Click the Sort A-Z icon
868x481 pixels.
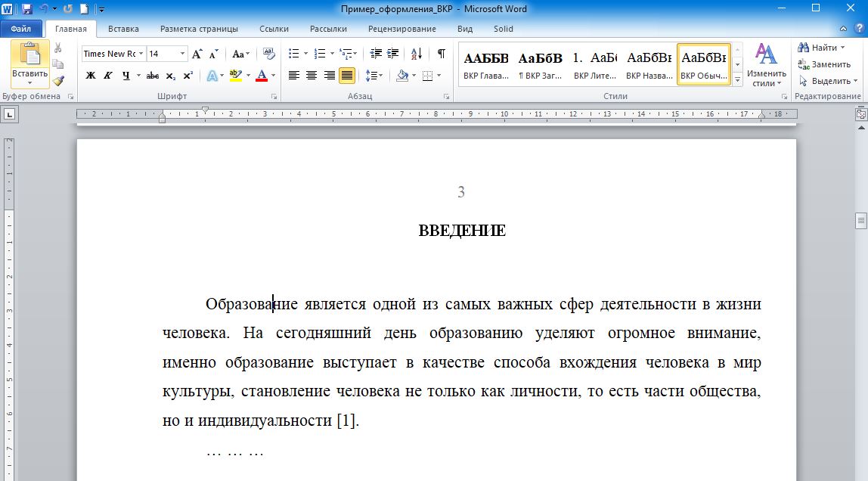pos(417,54)
